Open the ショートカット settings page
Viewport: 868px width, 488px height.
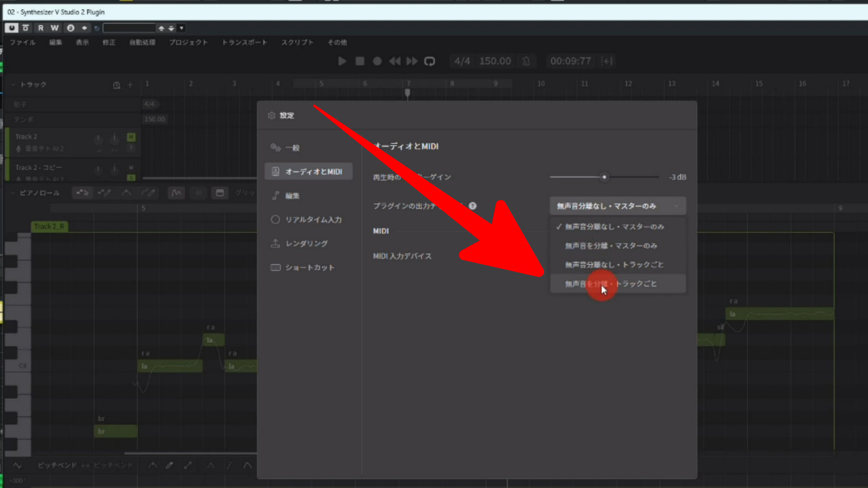coord(309,268)
